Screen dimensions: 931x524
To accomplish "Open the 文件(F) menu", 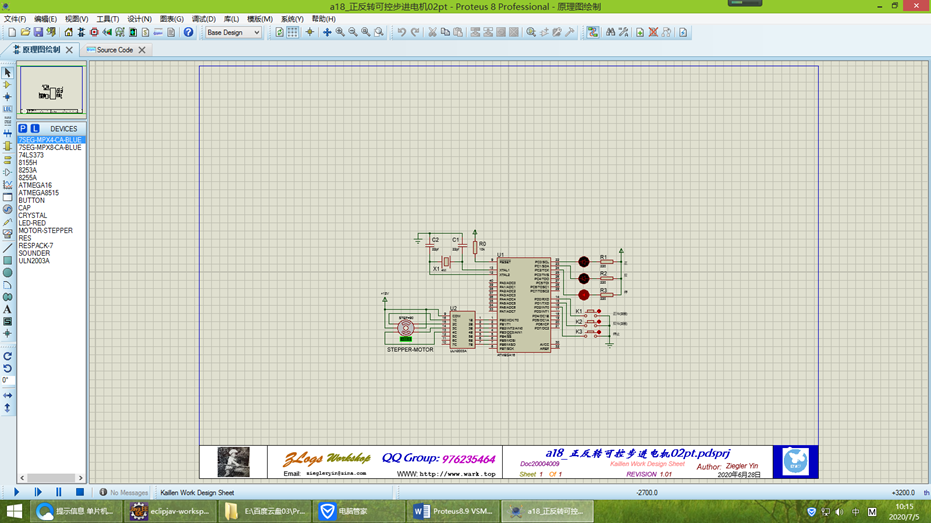I will (15, 19).
